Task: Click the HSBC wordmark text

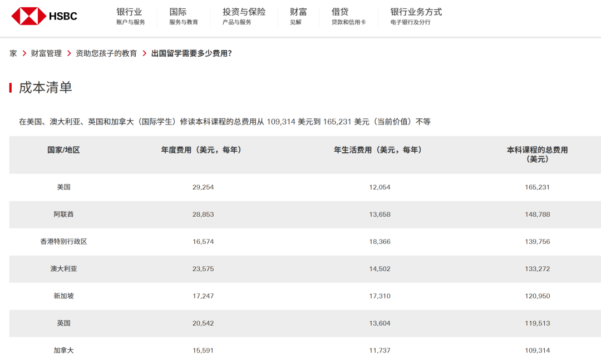Action: [63, 16]
